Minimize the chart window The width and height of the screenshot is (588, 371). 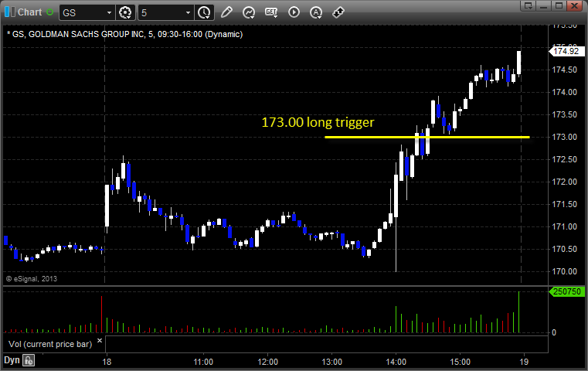544,5
